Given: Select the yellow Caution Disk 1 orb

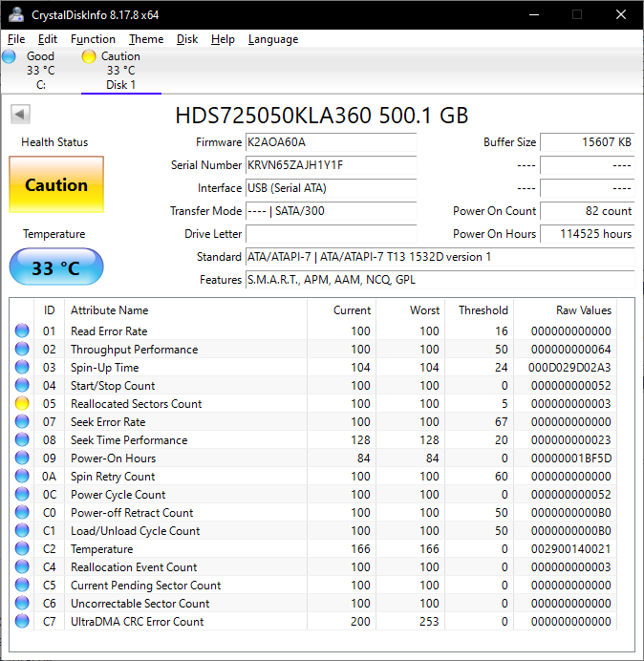Looking at the screenshot, I should pos(89,57).
